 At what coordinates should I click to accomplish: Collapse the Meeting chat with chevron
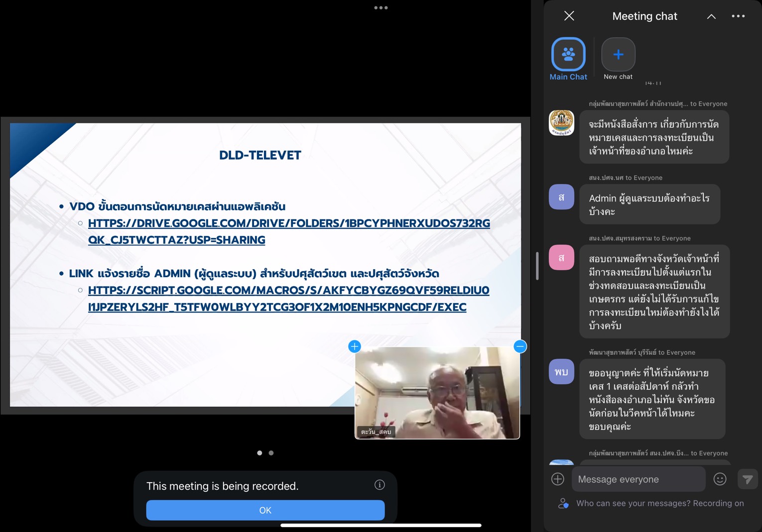point(711,16)
